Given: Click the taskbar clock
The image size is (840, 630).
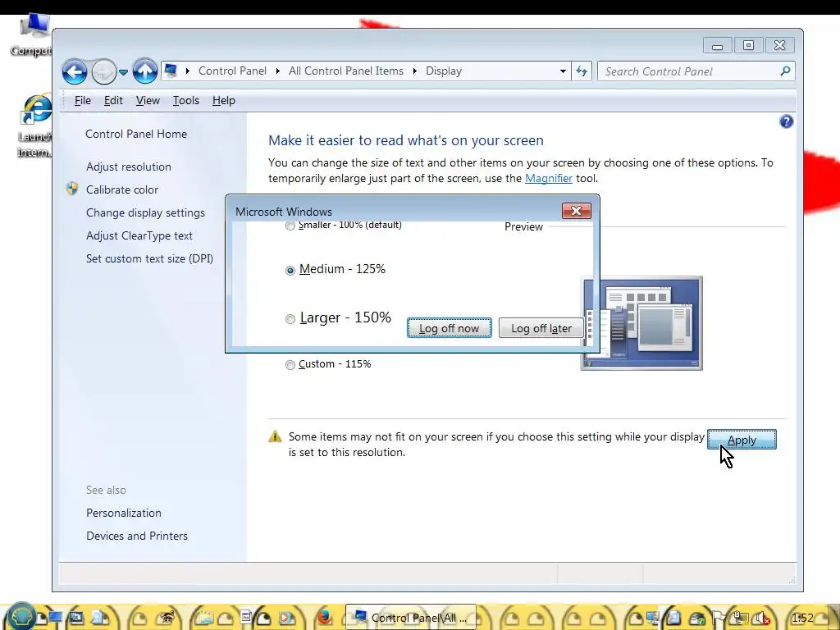Looking at the screenshot, I should click(x=802, y=618).
